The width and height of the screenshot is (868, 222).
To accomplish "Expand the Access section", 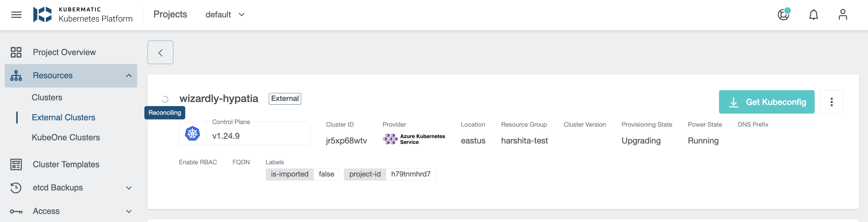I will click(x=129, y=211).
